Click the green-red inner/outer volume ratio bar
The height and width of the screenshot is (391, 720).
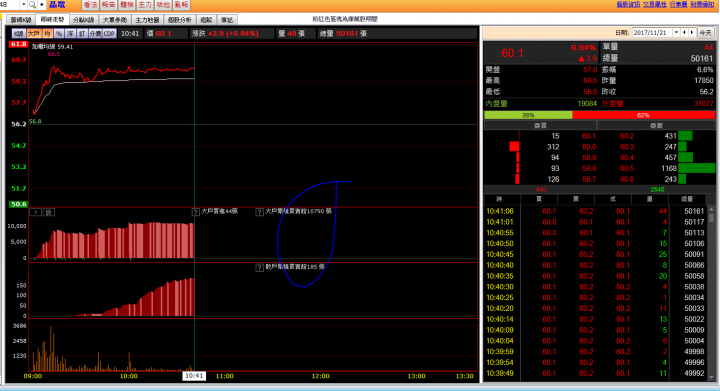[x=599, y=115]
